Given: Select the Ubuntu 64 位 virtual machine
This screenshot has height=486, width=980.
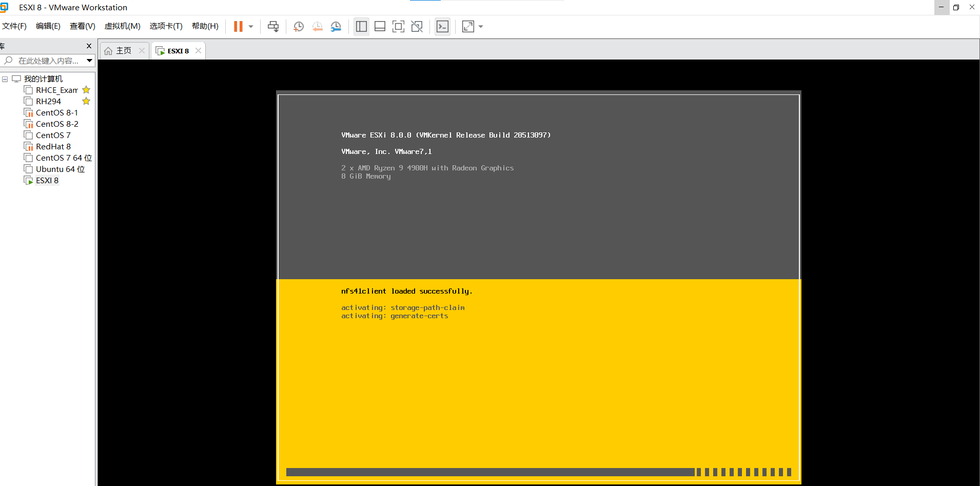Looking at the screenshot, I should [x=60, y=169].
